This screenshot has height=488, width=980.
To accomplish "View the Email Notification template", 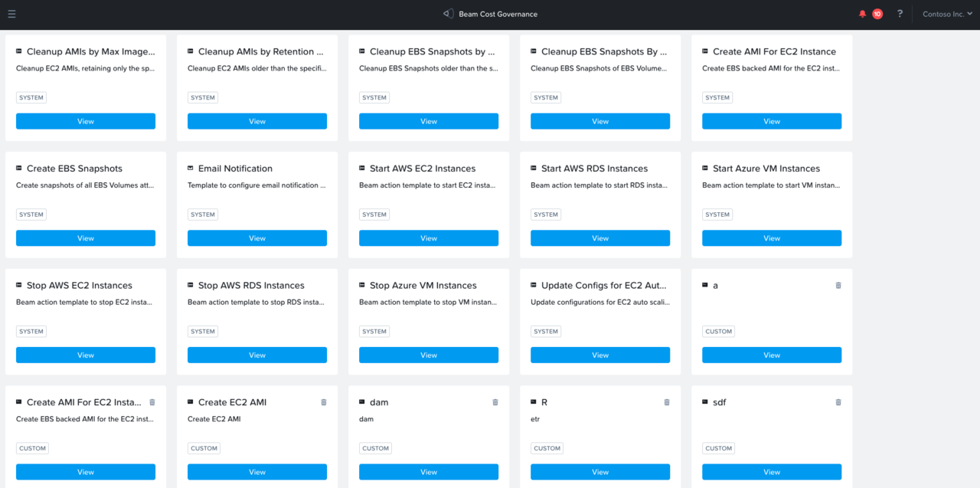I will tap(257, 238).
